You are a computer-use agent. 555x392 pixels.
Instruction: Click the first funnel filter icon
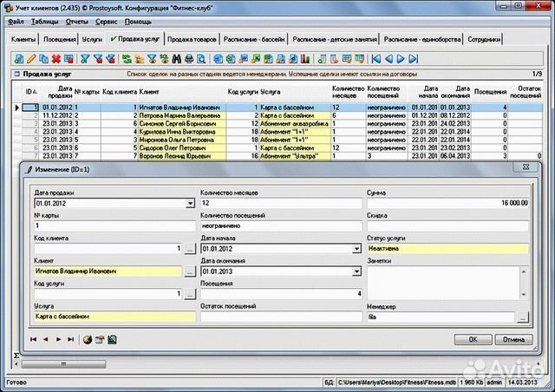click(84, 59)
